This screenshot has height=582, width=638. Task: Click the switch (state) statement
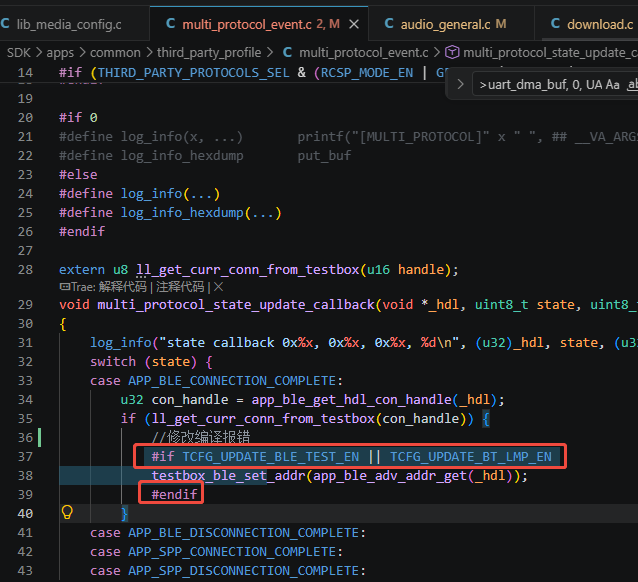coord(151,362)
